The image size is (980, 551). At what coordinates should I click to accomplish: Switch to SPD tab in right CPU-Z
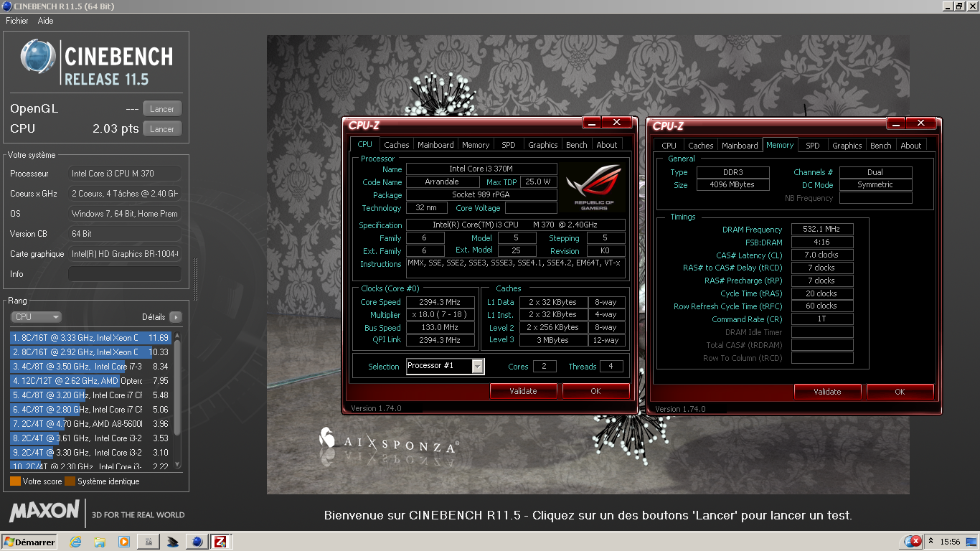813,145
